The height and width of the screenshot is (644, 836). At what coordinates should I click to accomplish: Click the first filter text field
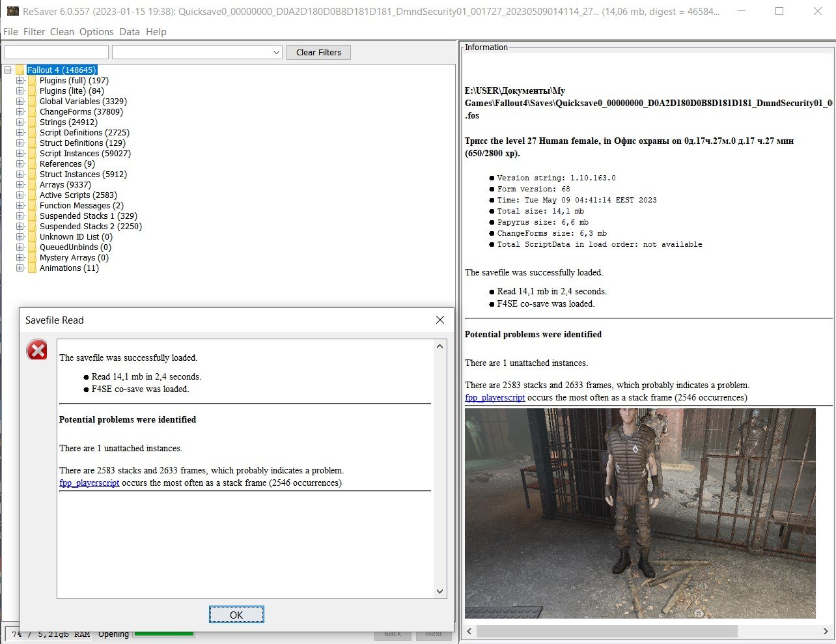(57, 53)
